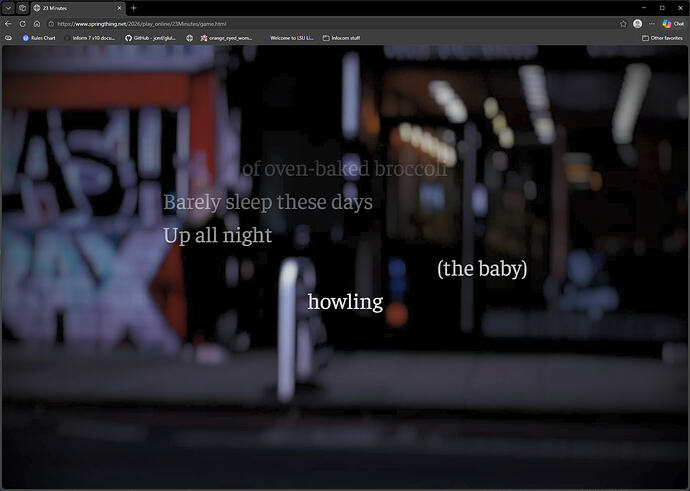Viewport: 690px width, 491px height.
Task: Click the "(the baby)" text in the story
Action: pyautogui.click(x=482, y=268)
